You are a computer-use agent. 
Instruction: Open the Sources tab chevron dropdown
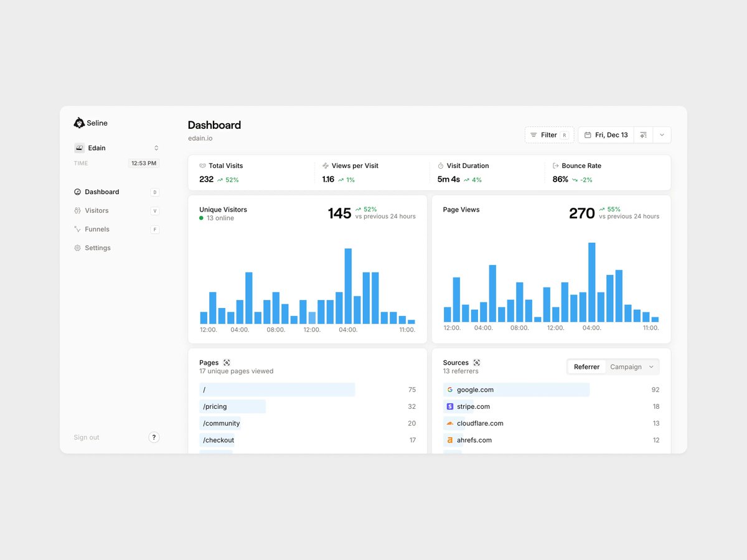coord(651,367)
